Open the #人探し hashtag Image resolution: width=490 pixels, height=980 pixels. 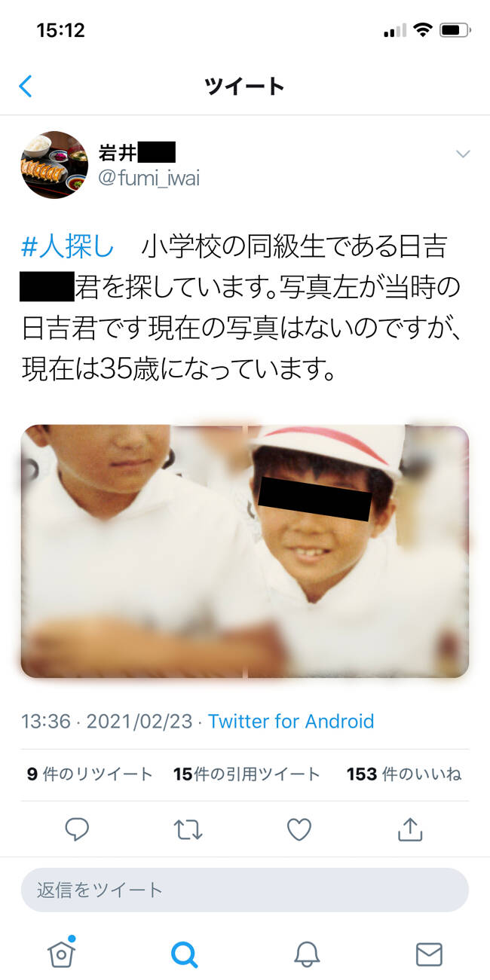(x=68, y=246)
